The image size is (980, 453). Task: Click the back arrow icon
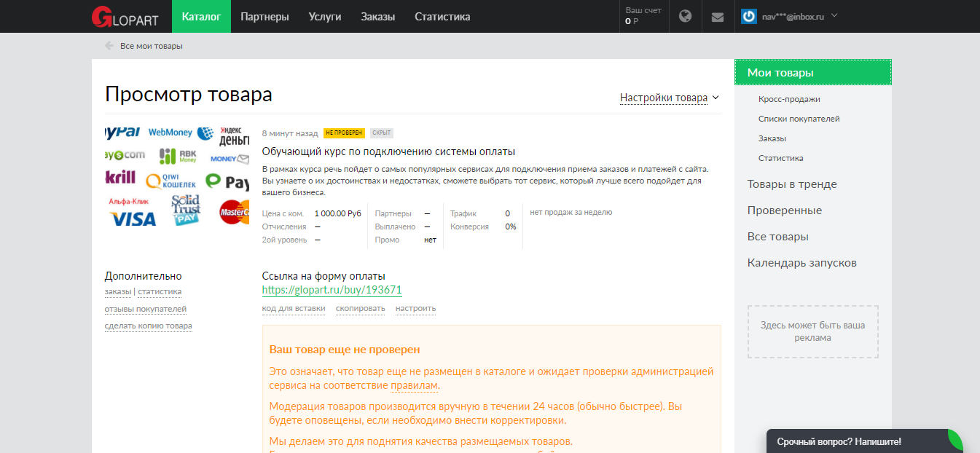click(109, 46)
